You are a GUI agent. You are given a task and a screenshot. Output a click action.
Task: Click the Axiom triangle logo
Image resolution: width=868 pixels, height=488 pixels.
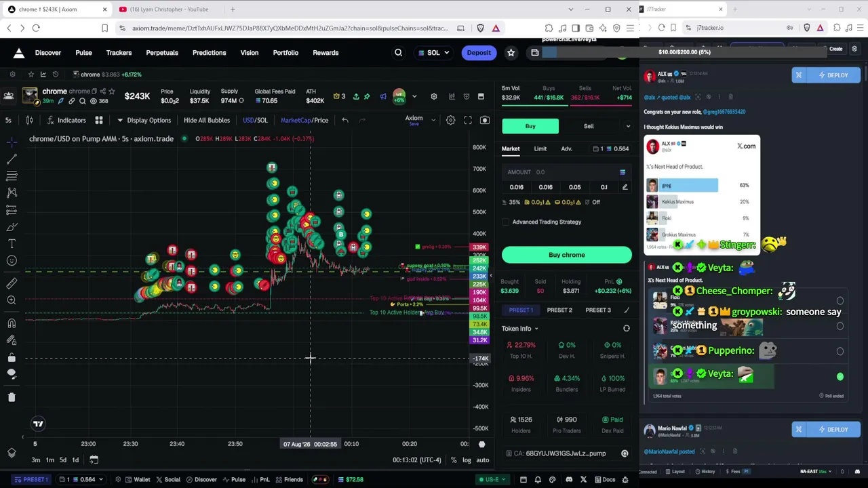(x=19, y=53)
